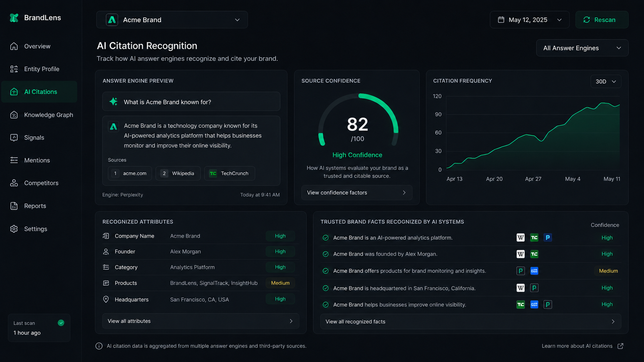Expand View confidence factors
Image resolution: width=644 pixels, height=362 pixels.
tap(357, 193)
